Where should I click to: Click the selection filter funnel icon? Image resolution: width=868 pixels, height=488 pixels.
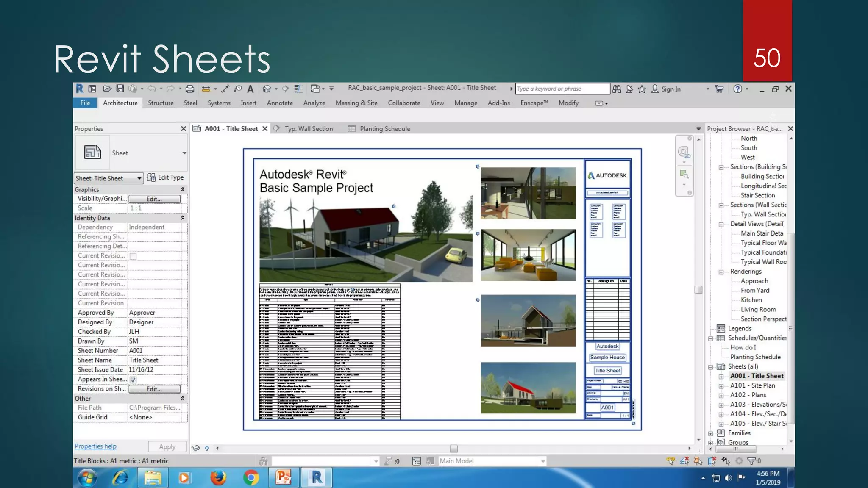coord(752,461)
